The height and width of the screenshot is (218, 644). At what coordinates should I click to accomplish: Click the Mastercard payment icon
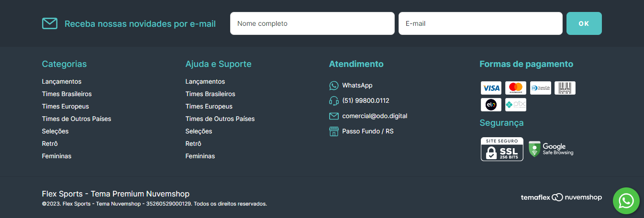(515, 88)
